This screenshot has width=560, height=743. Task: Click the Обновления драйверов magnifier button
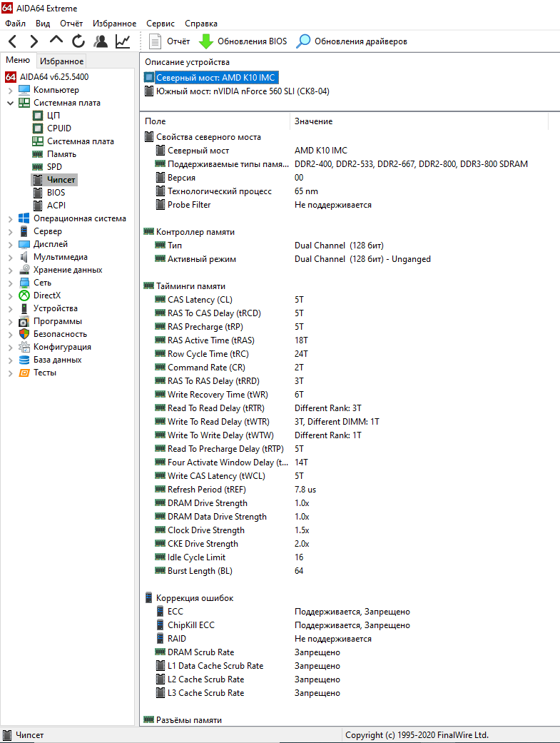pos(352,41)
